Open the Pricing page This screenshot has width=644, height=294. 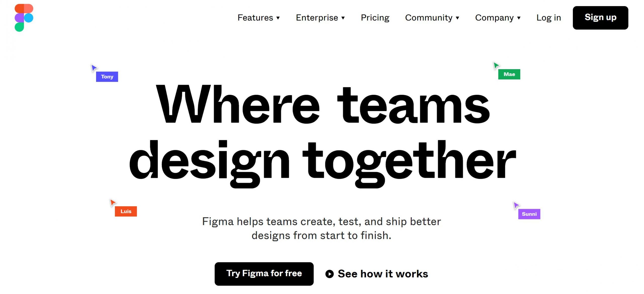pos(375,18)
